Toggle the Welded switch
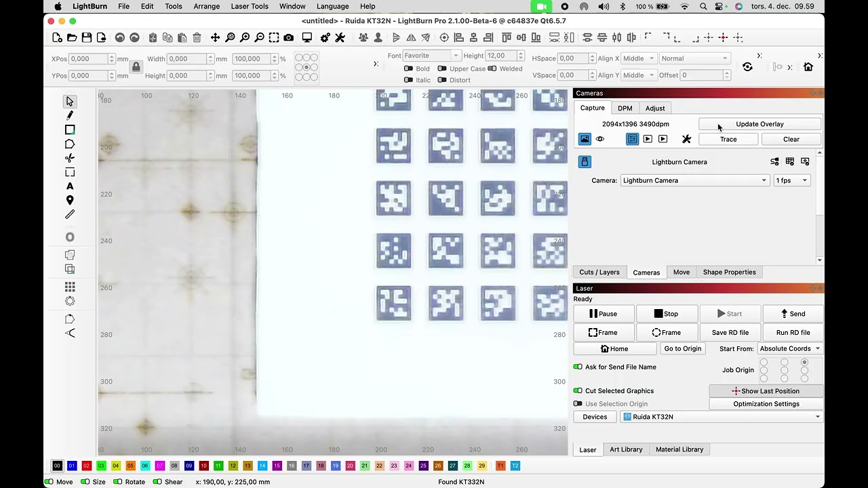 (492, 68)
